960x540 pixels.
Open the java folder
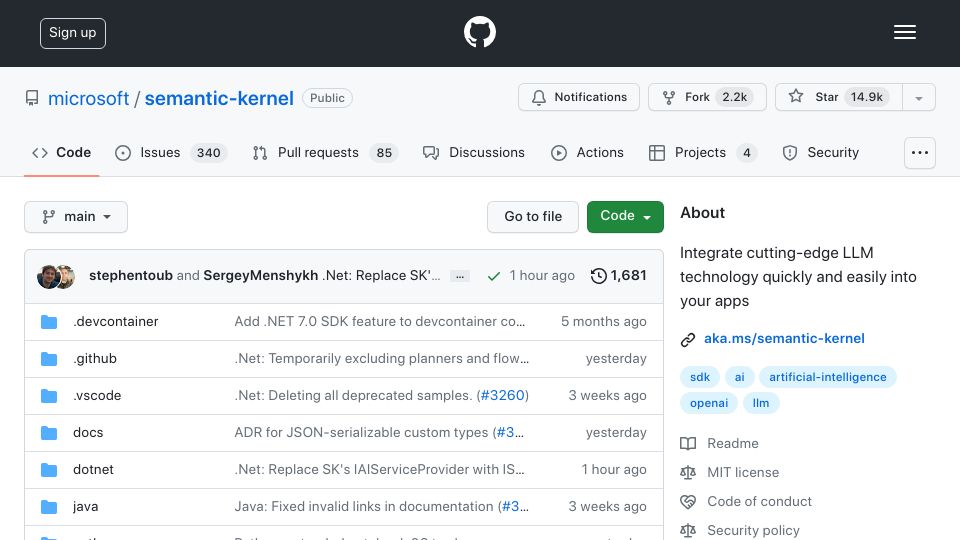[x=86, y=506]
